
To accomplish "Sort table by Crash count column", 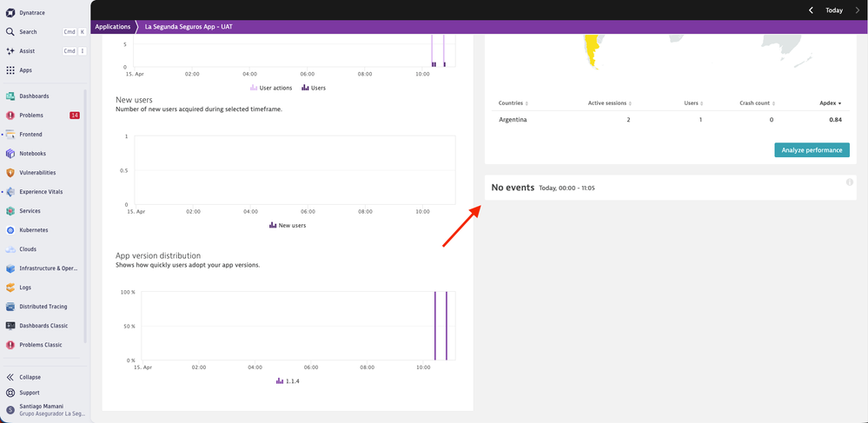I will pos(757,103).
